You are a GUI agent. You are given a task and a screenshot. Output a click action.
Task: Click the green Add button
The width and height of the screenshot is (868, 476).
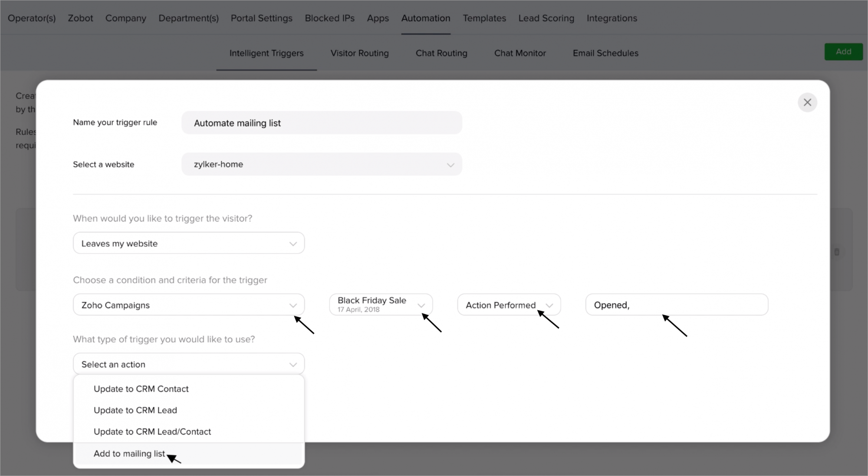click(843, 52)
